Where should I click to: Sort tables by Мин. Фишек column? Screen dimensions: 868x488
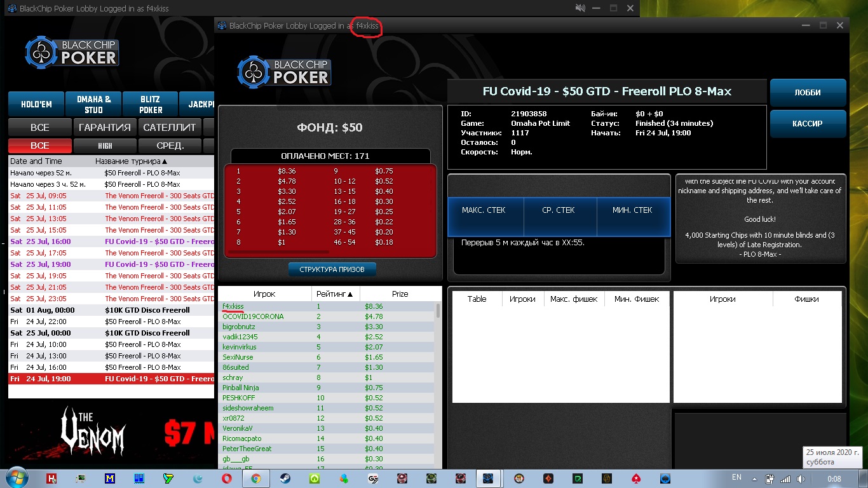[x=637, y=299]
